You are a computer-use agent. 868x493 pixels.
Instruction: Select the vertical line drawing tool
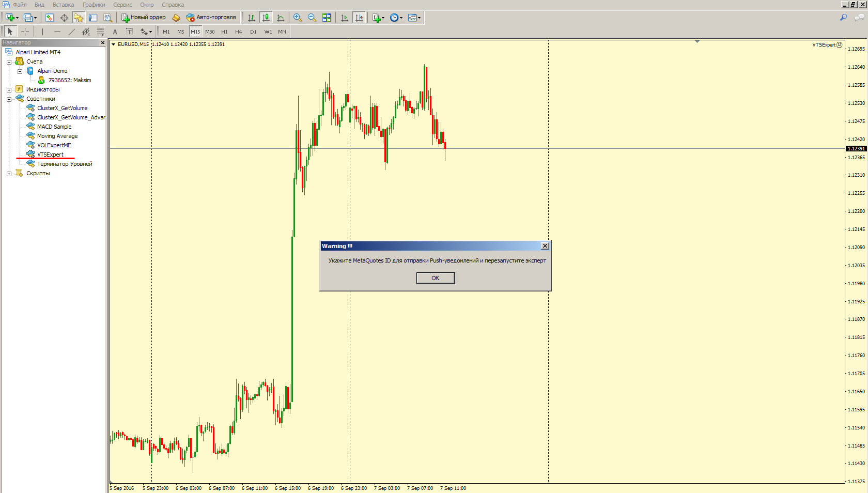pos(43,32)
